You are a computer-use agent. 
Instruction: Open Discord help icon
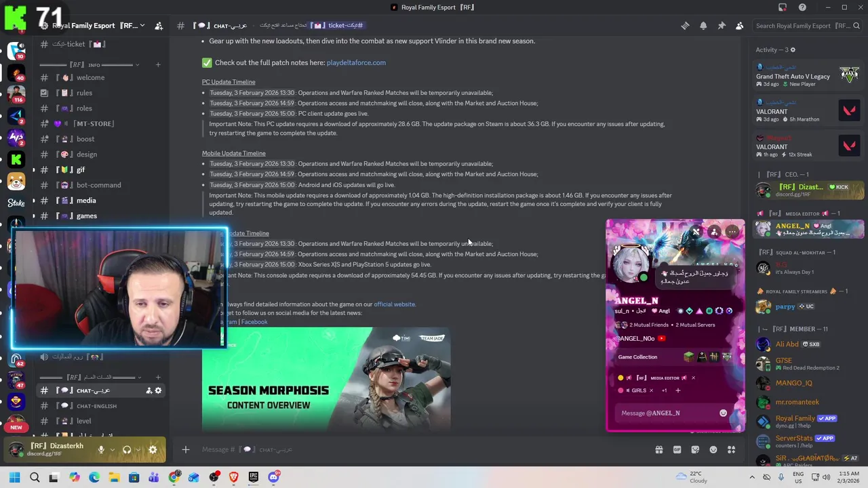[802, 7]
